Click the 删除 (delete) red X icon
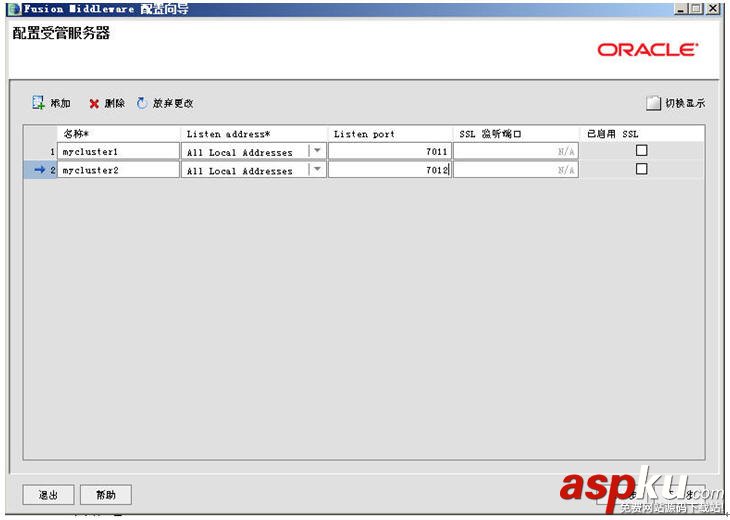This screenshot has width=730, height=520. tap(94, 104)
